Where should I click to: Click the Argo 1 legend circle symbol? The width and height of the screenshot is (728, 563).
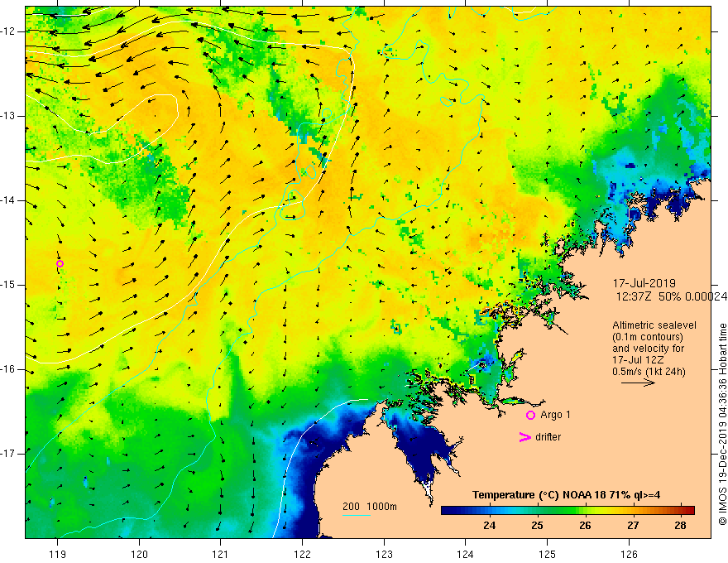(530, 415)
